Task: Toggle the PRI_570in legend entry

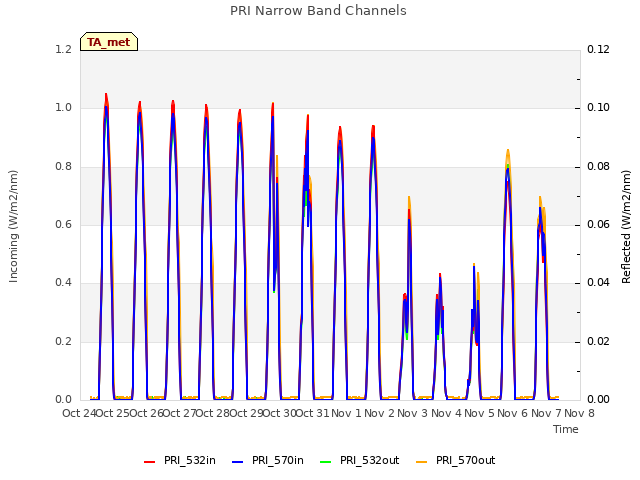Action: [x=268, y=460]
